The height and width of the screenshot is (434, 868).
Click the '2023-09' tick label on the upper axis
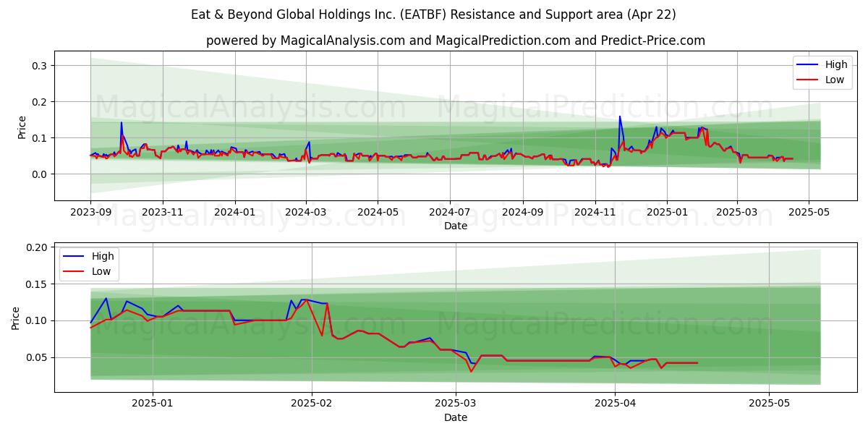90,213
